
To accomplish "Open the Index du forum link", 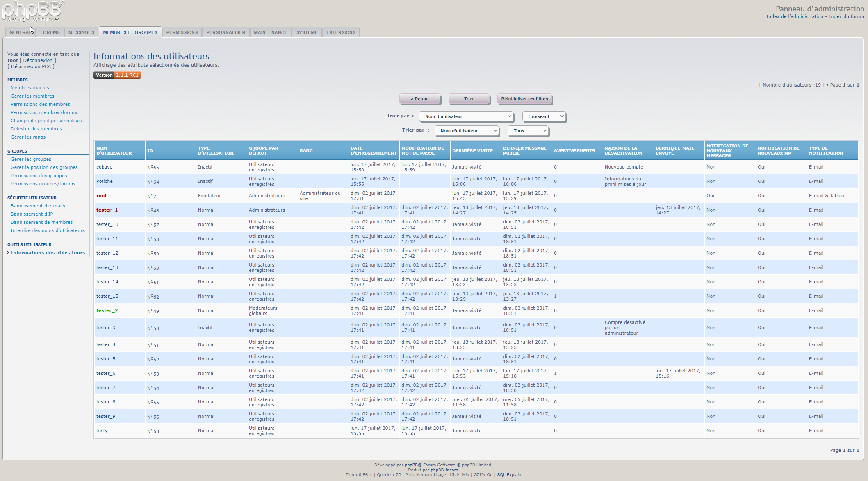I will tap(846, 16).
